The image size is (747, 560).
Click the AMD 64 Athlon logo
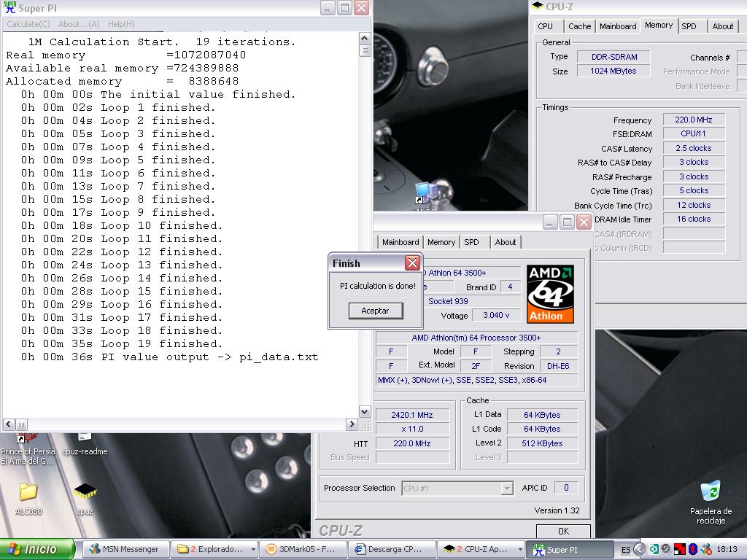[550, 294]
